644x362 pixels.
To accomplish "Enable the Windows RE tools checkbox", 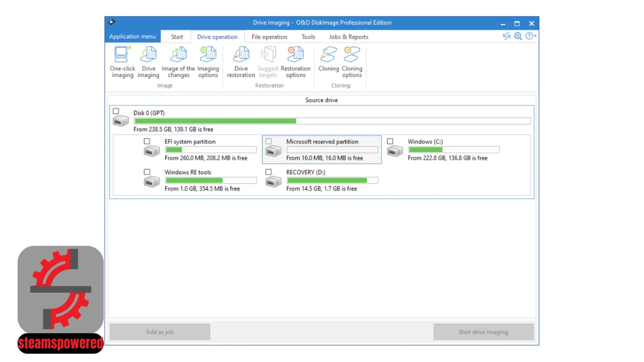I will tap(147, 172).
